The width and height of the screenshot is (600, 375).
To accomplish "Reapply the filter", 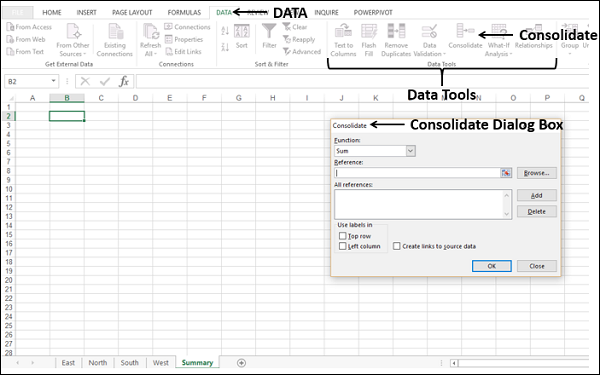I will tap(299, 39).
